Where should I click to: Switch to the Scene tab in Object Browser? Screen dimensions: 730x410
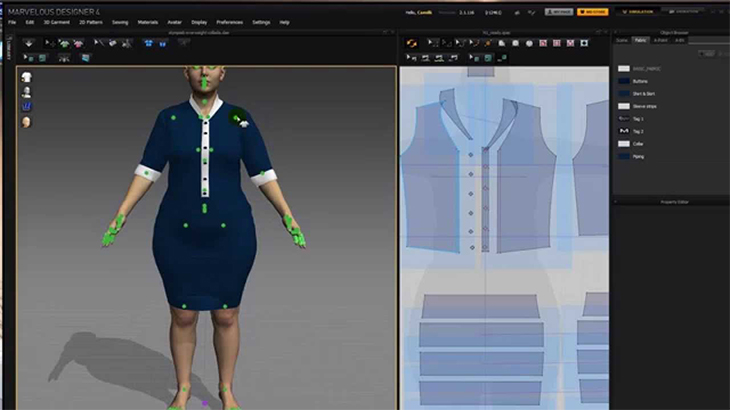pos(621,40)
